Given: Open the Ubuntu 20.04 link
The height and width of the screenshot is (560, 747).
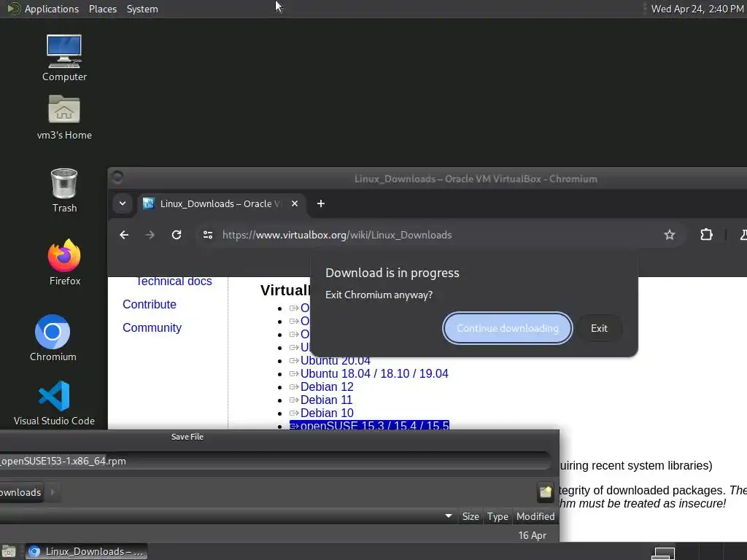Looking at the screenshot, I should (336, 361).
